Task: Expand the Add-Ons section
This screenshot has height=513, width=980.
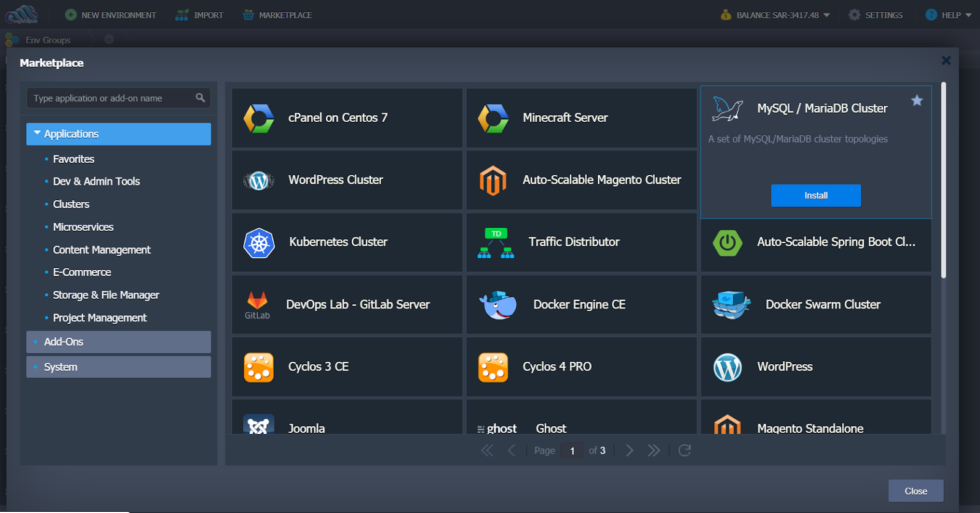Action: tap(119, 342)
